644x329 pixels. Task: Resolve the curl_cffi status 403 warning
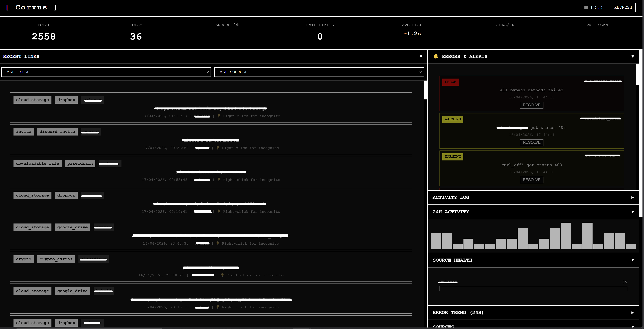tap(531, 180)
